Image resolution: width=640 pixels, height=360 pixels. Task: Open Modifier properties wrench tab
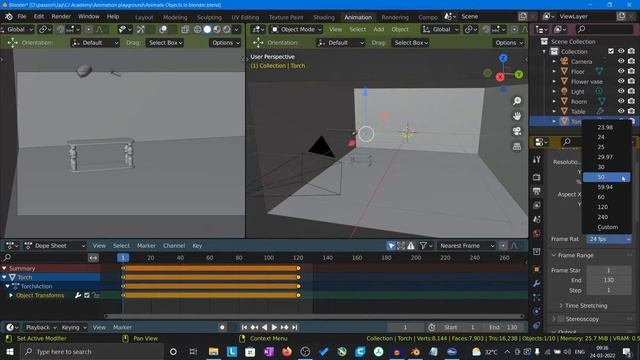click(x=537, y=283)
